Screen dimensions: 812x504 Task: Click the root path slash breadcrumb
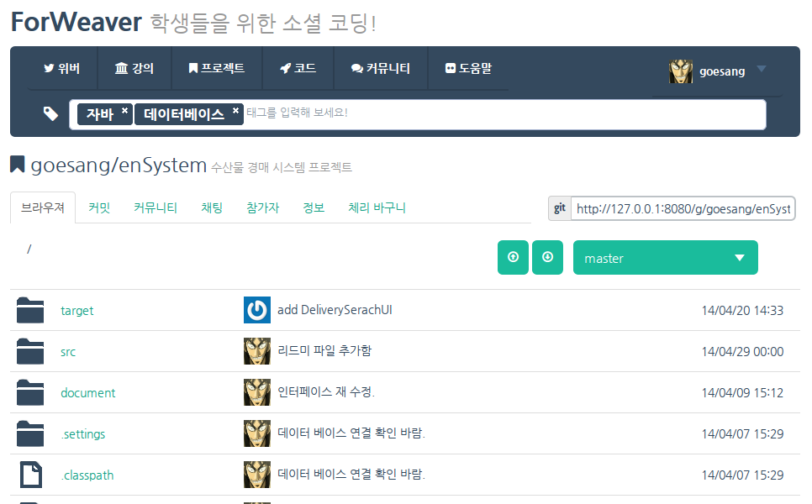[29, 249]
